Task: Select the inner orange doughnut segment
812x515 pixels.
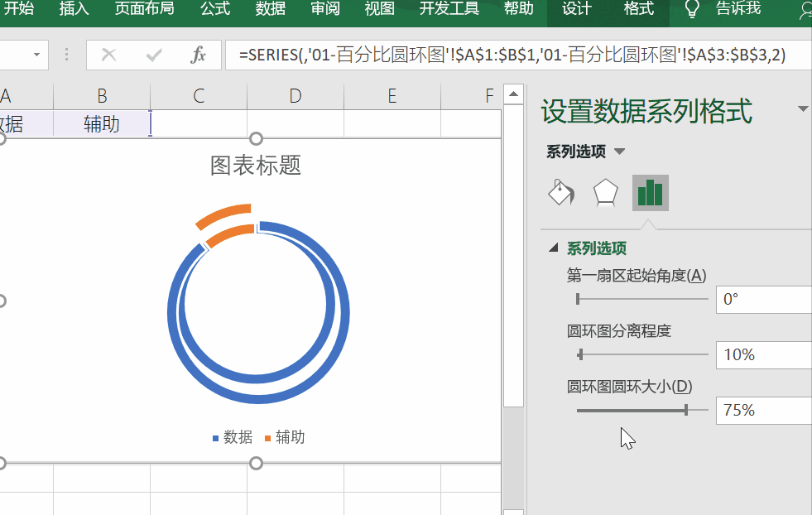Action: click(231, 234)
